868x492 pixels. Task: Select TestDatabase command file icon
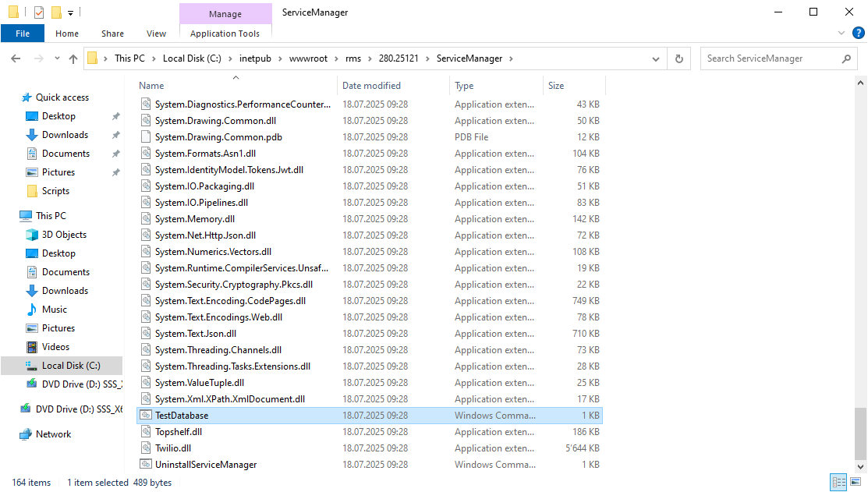(x=146, y=416)
